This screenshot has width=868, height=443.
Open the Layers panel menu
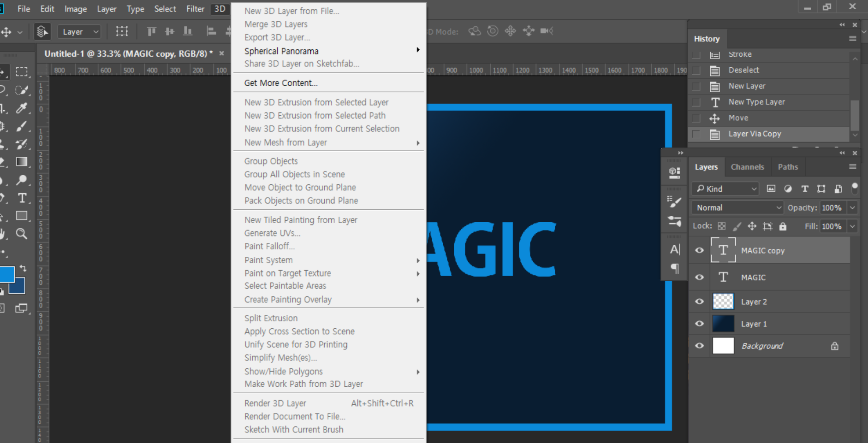[852, 166]
